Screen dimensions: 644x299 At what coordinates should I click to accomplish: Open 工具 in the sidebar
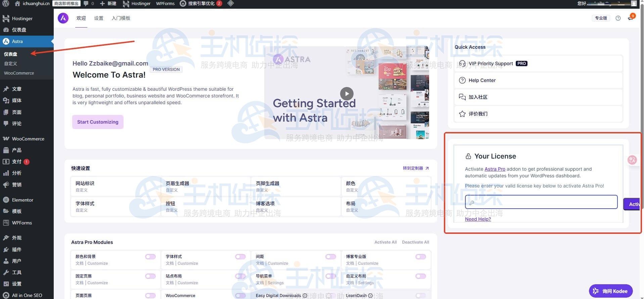tap(27, 272)
